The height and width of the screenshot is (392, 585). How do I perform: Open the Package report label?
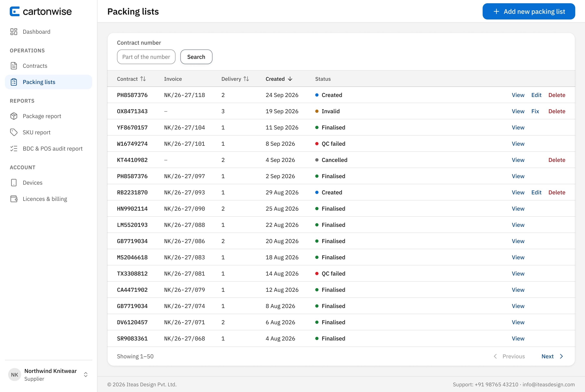pyautogui.click(x=42, y=116)
